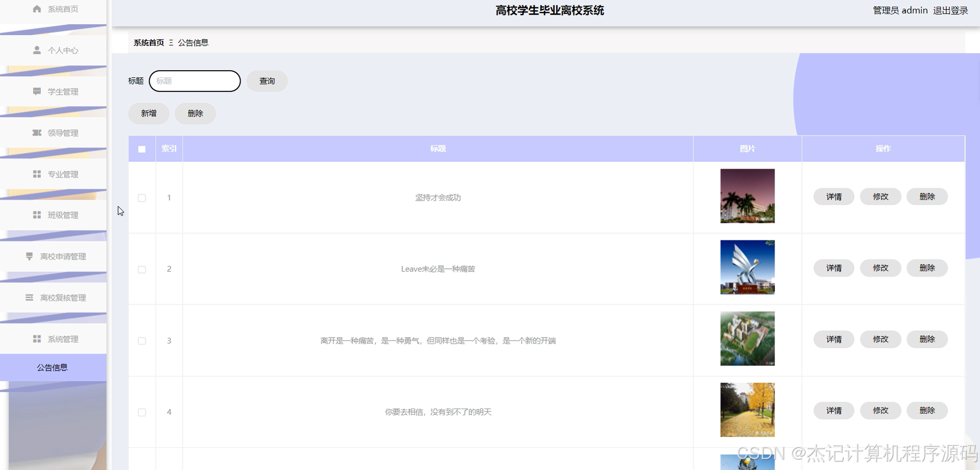
Task: Click 修改 for 坚持才会成功
Action: [x=880, y=197]
